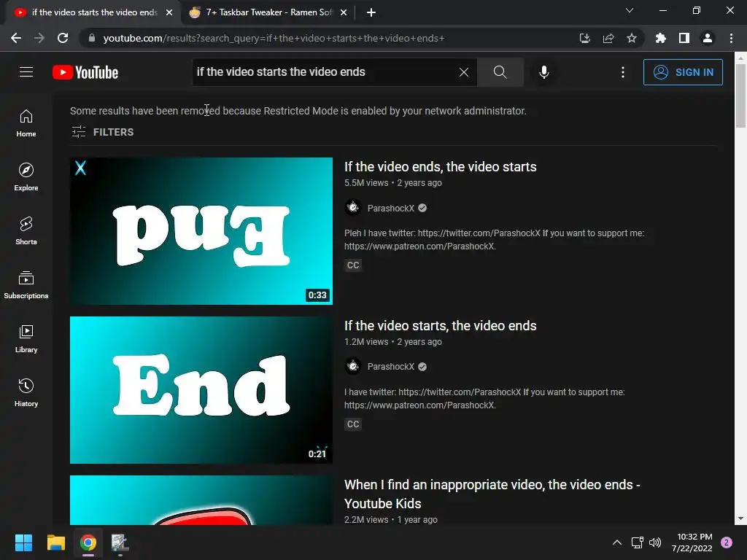Click '1.2M views • 2 years ago' text
The height and width of the screenshot is (560, 747).
pyautogui.click(x=393, y=342)
